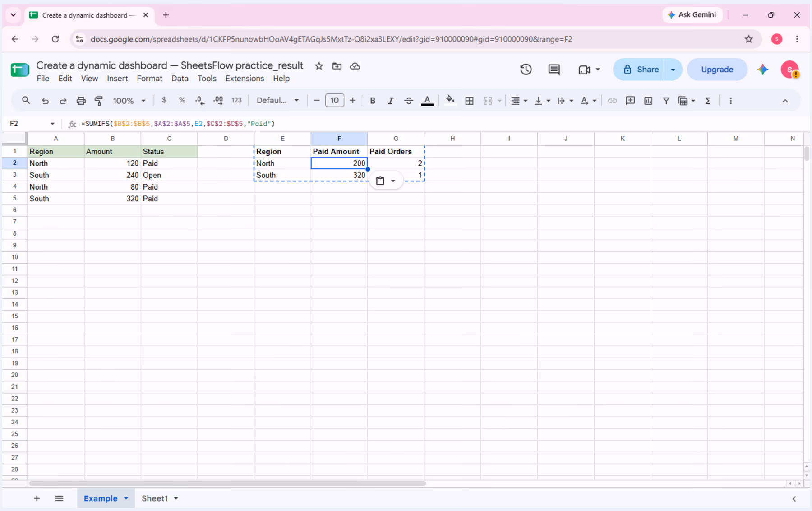Click the redo arrow icon
The image size is (812, 511).
click(x=63, y=101)
